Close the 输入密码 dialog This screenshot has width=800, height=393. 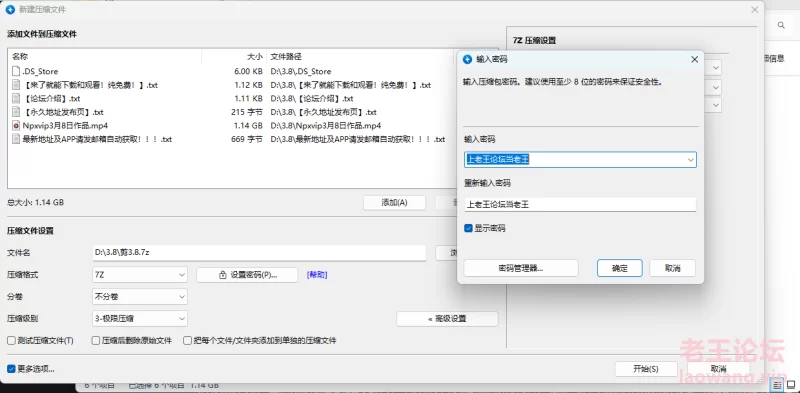[x=694, y=60]
